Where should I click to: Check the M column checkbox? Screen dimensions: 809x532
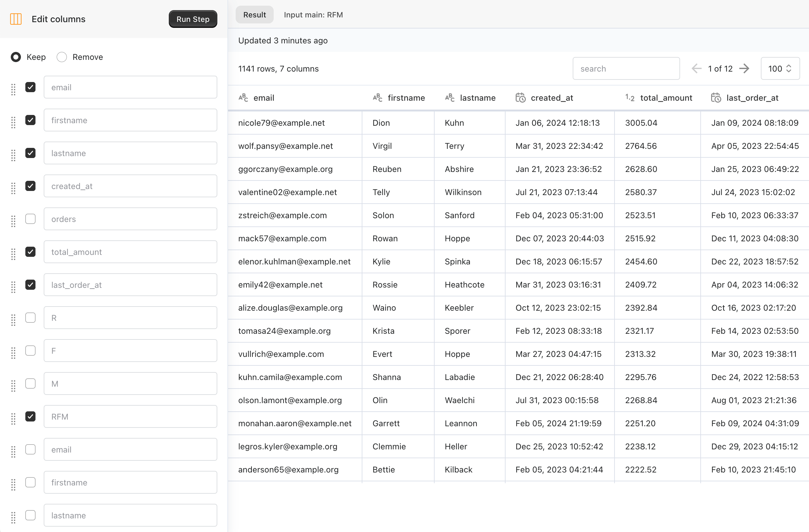pyautogui.click(x=31, y=383)
